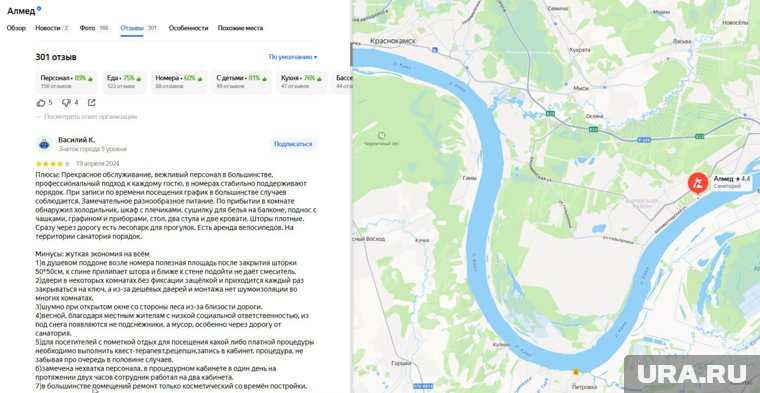Click the red Алмед map pin

click(x=697, y=184)
